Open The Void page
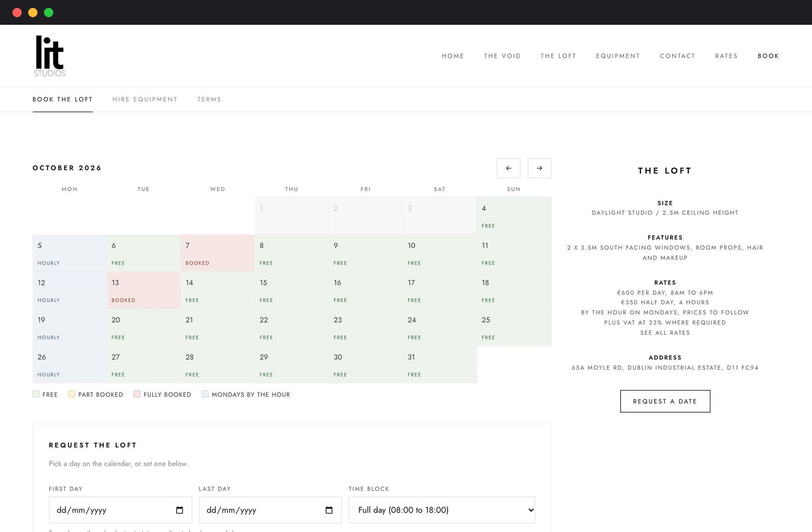The image size is (812, 532). click(502, 56)
